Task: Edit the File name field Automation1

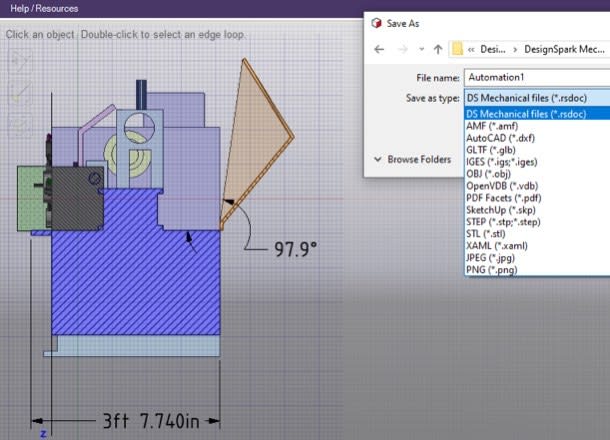Action: pyautogui.click(x=537, y=77)
